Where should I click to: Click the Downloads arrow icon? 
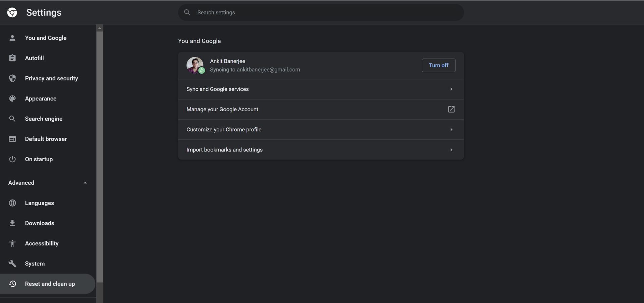click(12, 223)
